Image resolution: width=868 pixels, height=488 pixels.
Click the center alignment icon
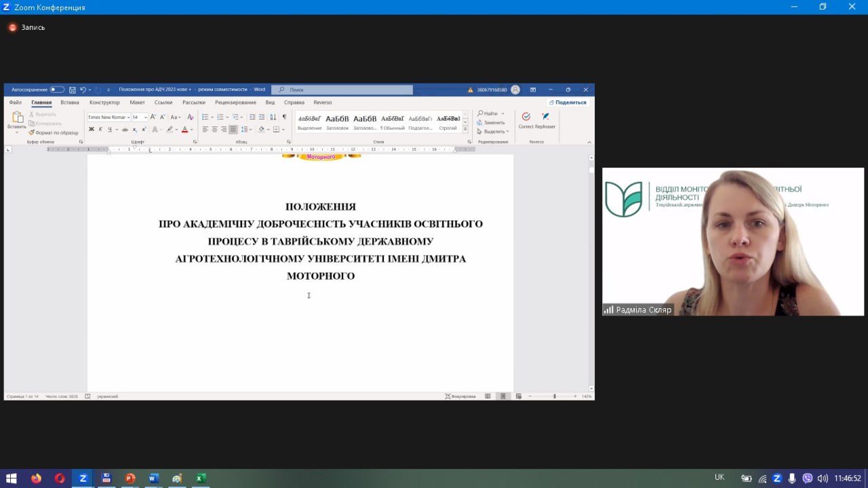pyautogui.click(x=214, y=129)
